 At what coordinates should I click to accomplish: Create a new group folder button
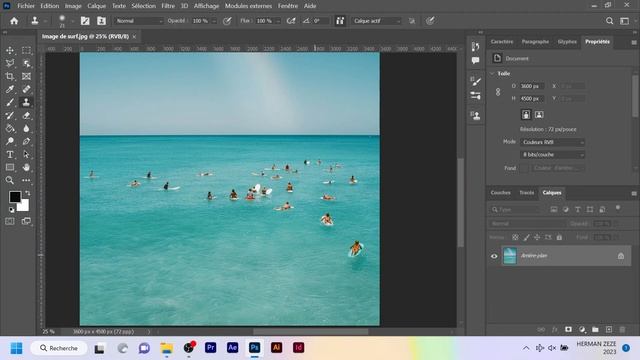click(595, 329)
